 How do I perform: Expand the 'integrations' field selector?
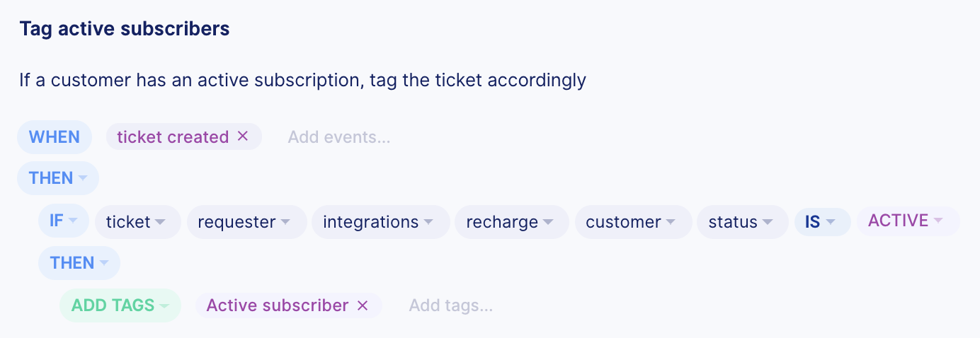(x=381, y=222)
